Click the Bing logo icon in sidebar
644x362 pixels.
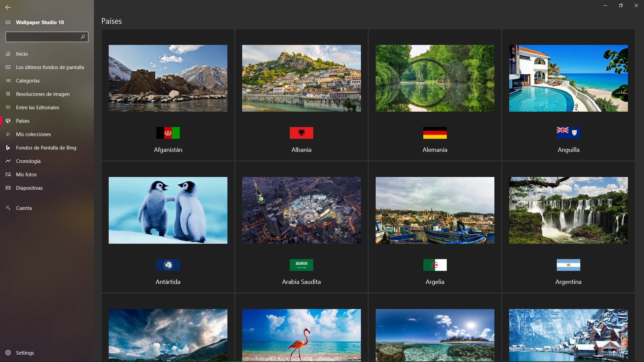tap(8, 147)
